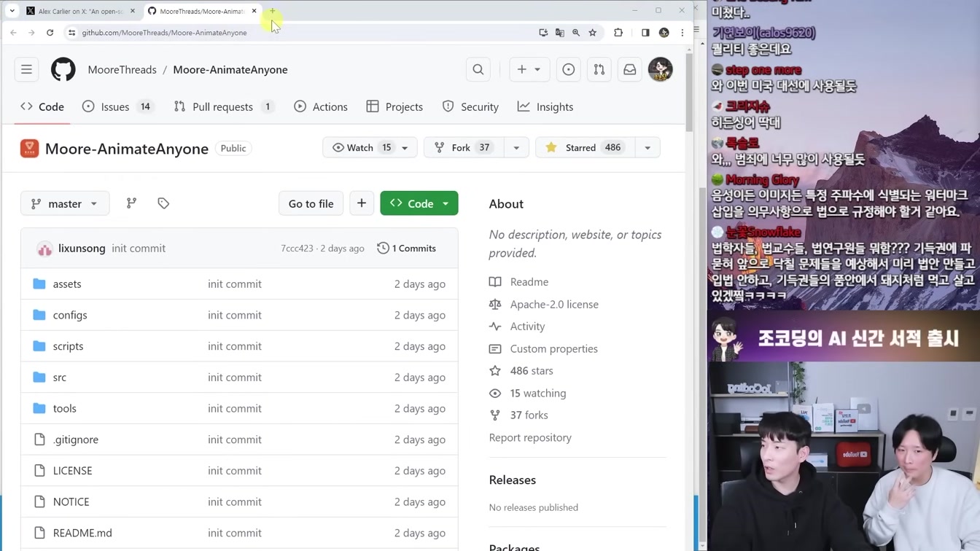980x551 pixels.
Task: Open the master branch selector dropdown
Action: (x=65, y=203)
